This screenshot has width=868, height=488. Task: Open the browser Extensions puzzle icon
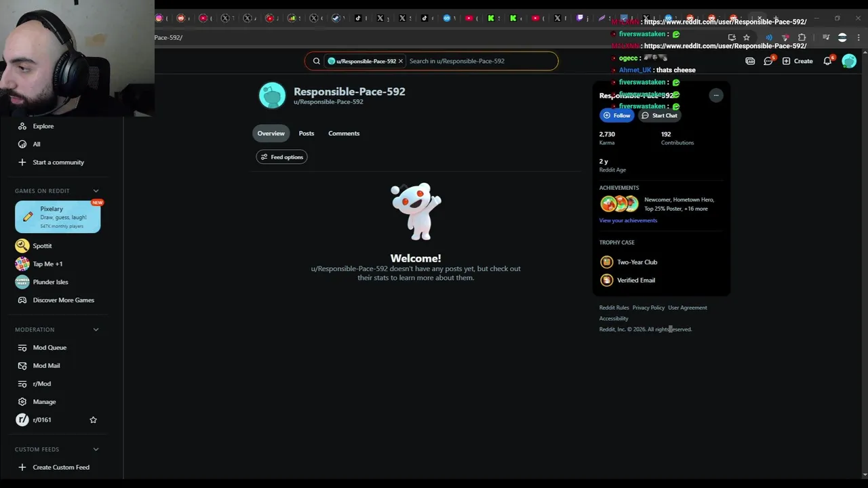802,37
